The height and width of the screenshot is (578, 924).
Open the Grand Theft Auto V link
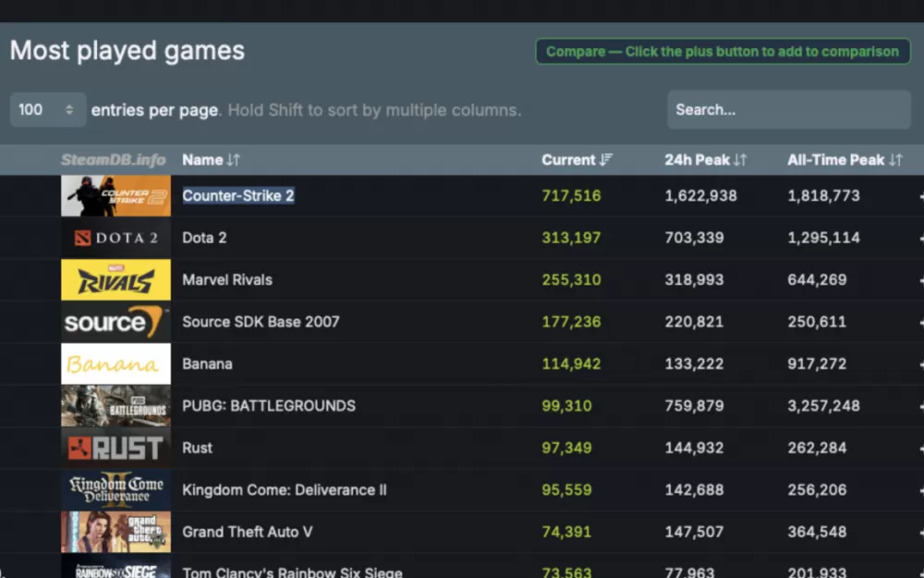248,532
